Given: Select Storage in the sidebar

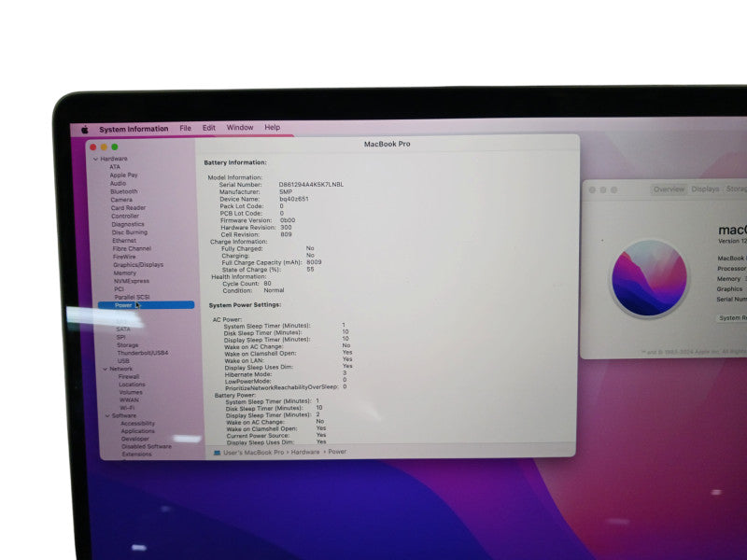Looking at the screenshot, I should click(x=128, y=345).
